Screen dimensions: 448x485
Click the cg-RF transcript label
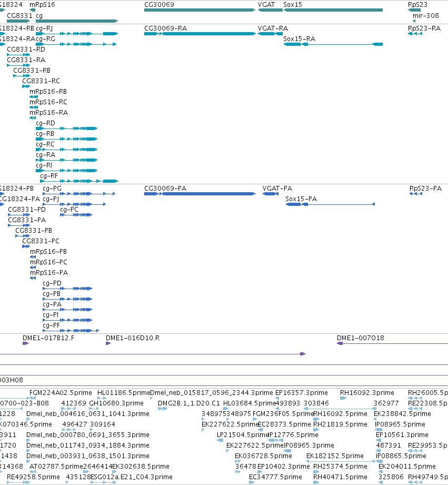[49, 176]
